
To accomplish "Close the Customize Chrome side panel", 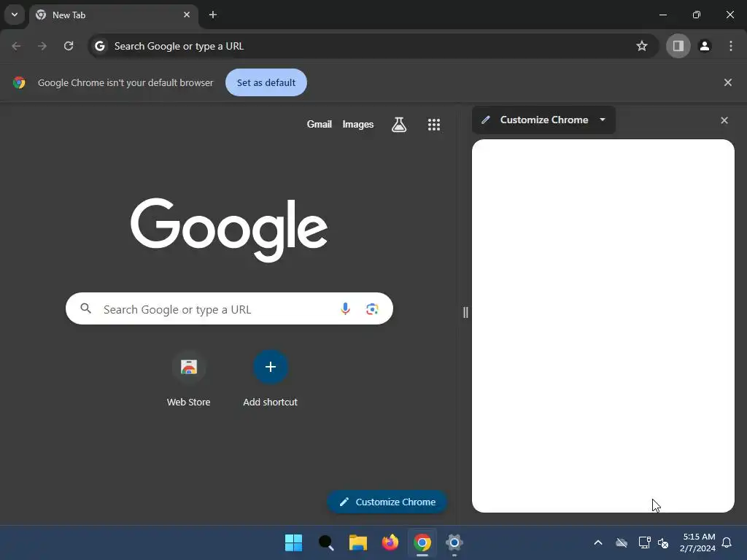I will tap(724, 120).
